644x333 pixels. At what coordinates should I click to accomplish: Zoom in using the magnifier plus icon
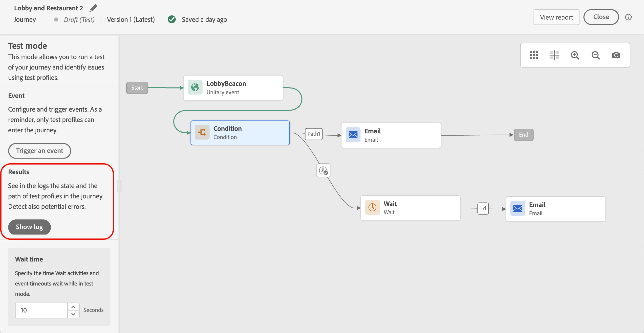[575, 55]
